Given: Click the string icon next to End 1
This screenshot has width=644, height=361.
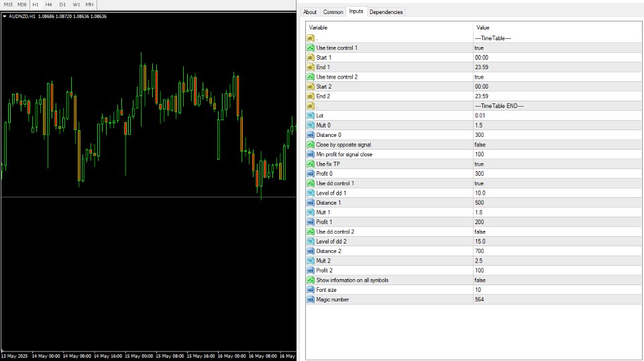Looking at the screenshot, I should [311, 67].
